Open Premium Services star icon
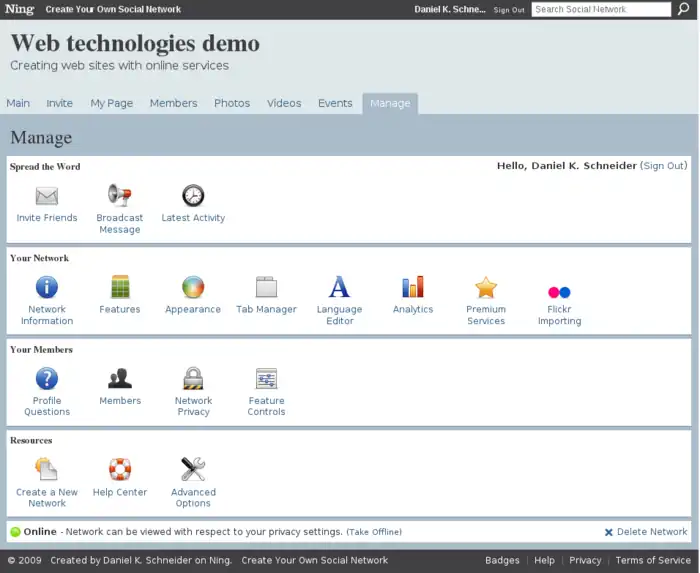Image resolution: width=700 pixels, height=573 pixels. coord(486,288)
